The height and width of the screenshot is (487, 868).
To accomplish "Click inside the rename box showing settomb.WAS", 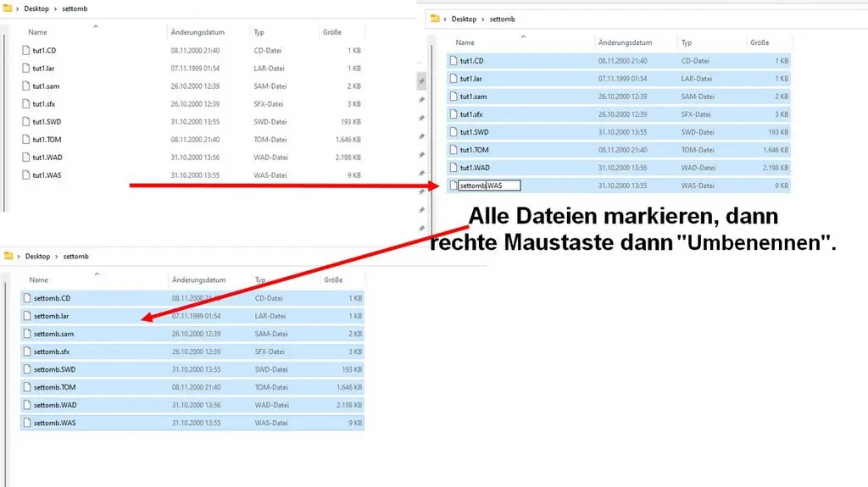I will pos(489,185).
